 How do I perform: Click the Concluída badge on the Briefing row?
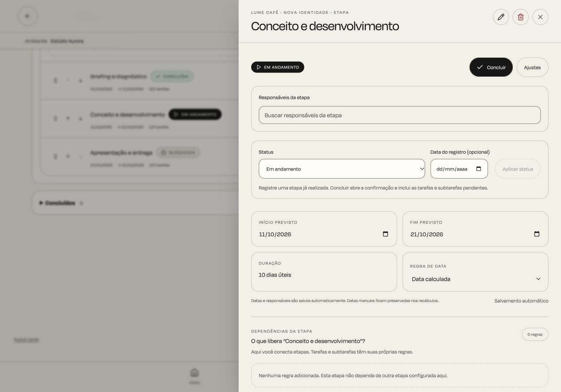pos(172,77)
